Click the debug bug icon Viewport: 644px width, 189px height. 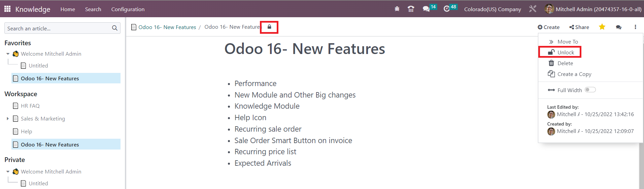pyautogui.click(x=397, y=9)
